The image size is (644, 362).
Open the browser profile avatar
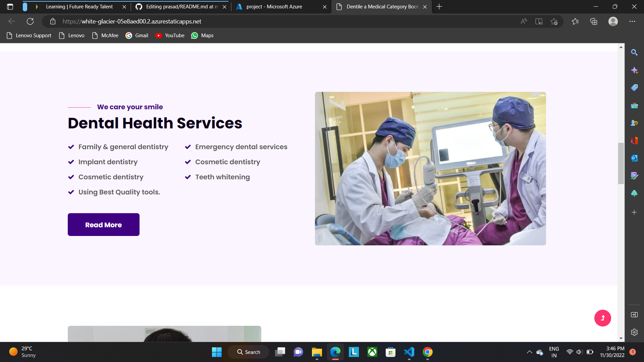tap(613, 21)
